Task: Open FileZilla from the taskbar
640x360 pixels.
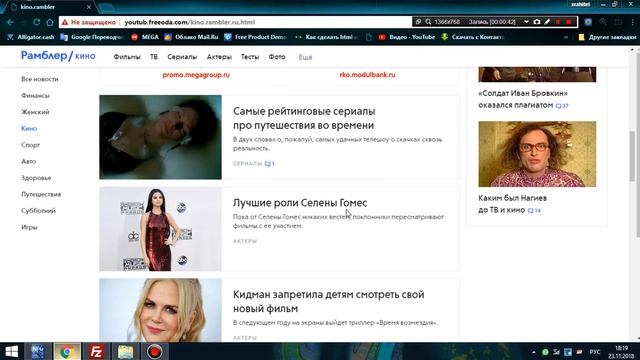Action: [x=96, y=351]
